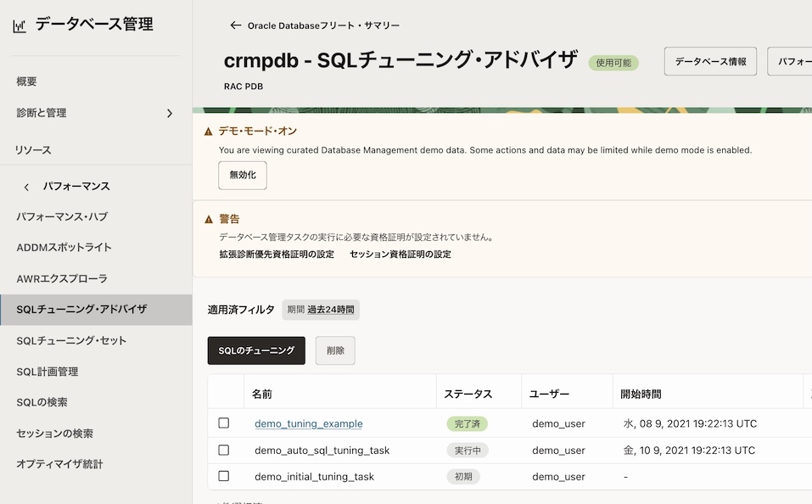This screenshot has width=812, height=504.
Task: Open オプティマイザ統計 page
Action: pos(59,463)
